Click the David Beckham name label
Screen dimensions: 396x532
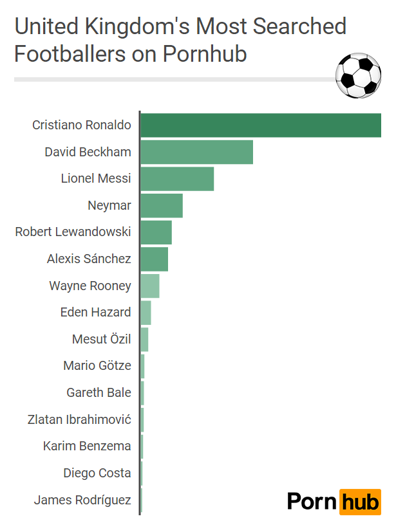88,152
